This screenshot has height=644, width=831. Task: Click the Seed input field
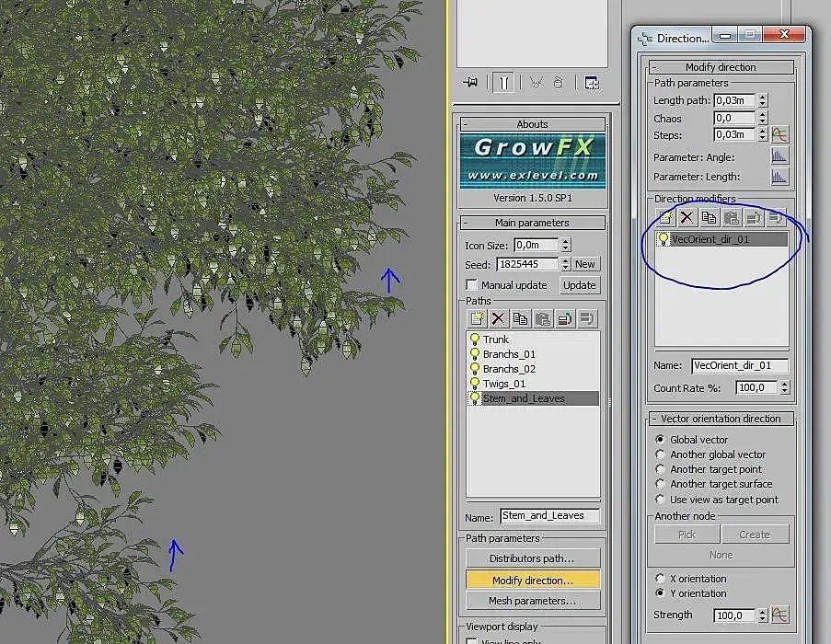pyautogui.click(x=528, y=264)
